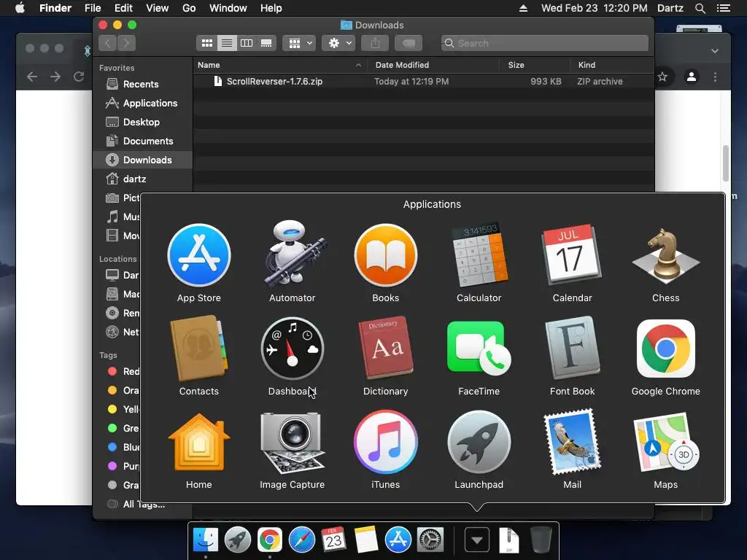Switch Finder to column view

pyautogui.click(x=247, y=43)
